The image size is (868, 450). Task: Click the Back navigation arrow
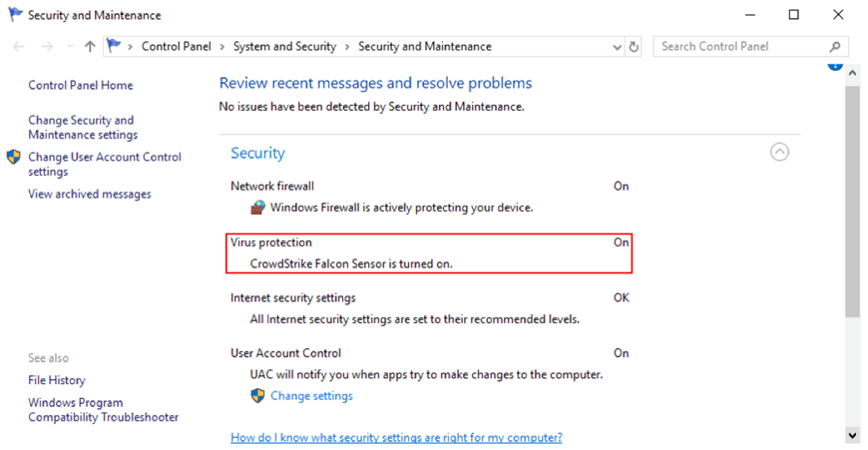19,47
